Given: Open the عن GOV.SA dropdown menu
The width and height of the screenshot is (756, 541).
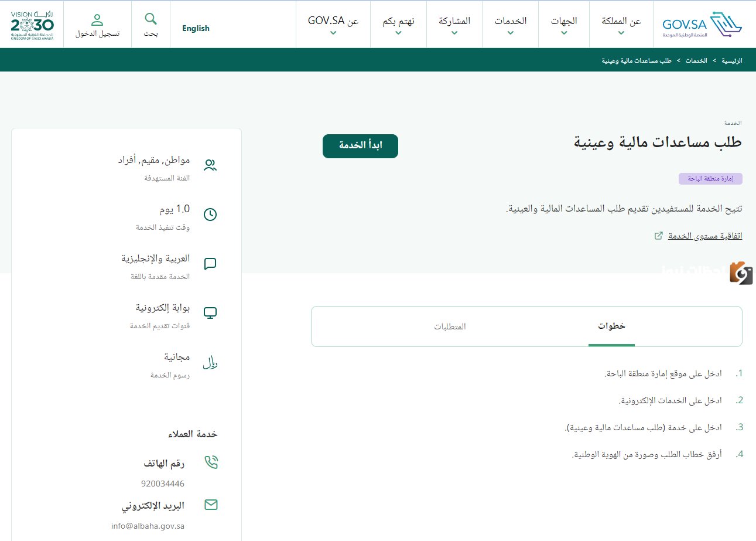Looking at the screenshot, I should (332, 24).
